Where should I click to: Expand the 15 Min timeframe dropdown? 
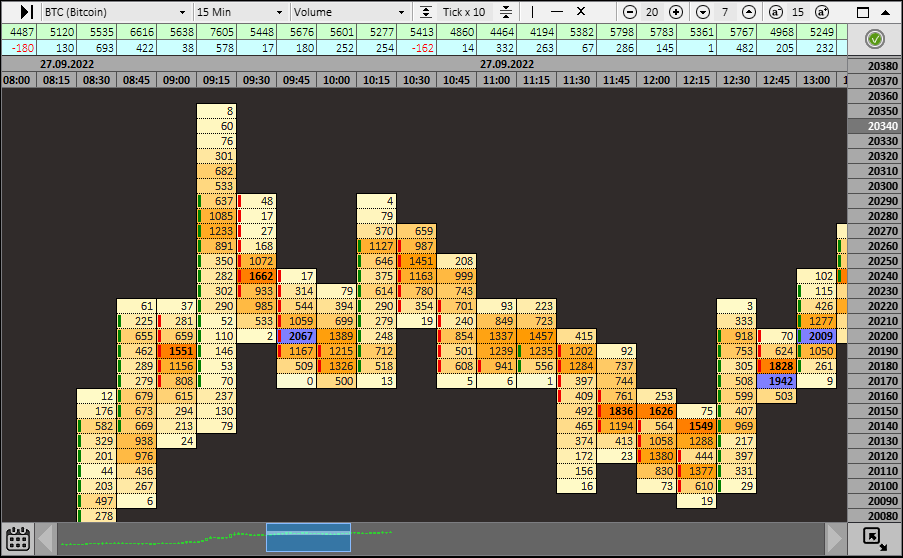[x=241, y=12]
